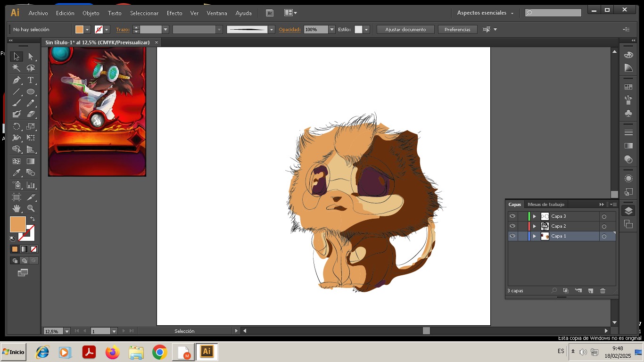
Task: Pick the Blend tool
Action: pyautogui.click(x=31, y=173)
